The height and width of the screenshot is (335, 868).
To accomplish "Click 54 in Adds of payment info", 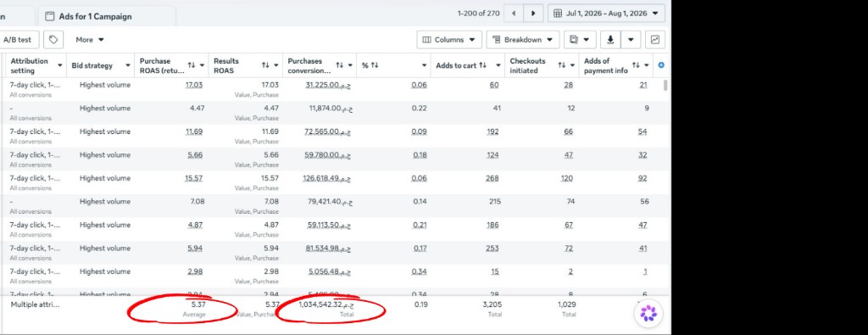I will coord(643,131).
